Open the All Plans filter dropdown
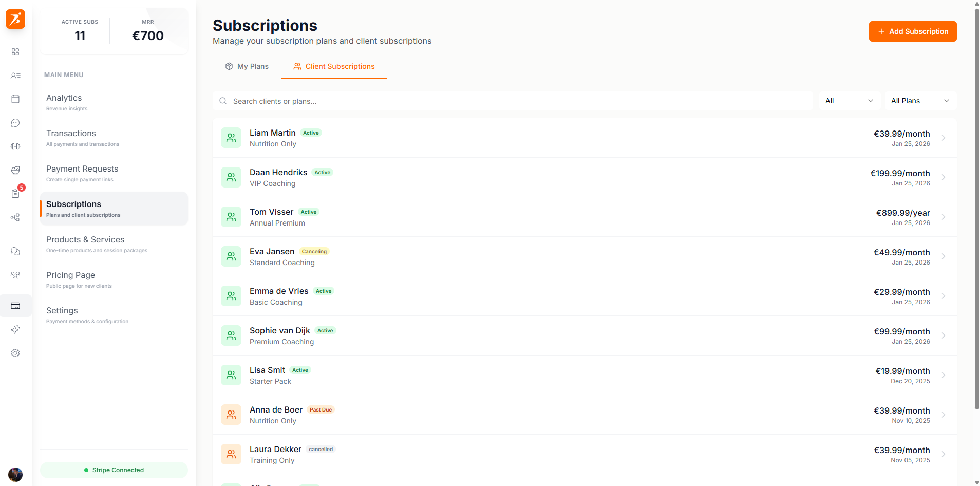The image size is (980, 486). (x=920, y=101)
